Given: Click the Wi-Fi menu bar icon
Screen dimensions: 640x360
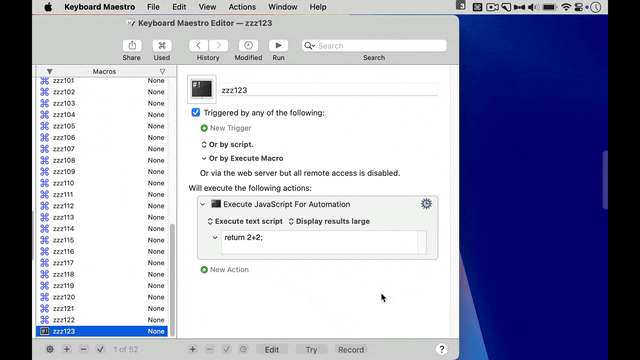Looking at the screenshot, I should coord(566,7).
